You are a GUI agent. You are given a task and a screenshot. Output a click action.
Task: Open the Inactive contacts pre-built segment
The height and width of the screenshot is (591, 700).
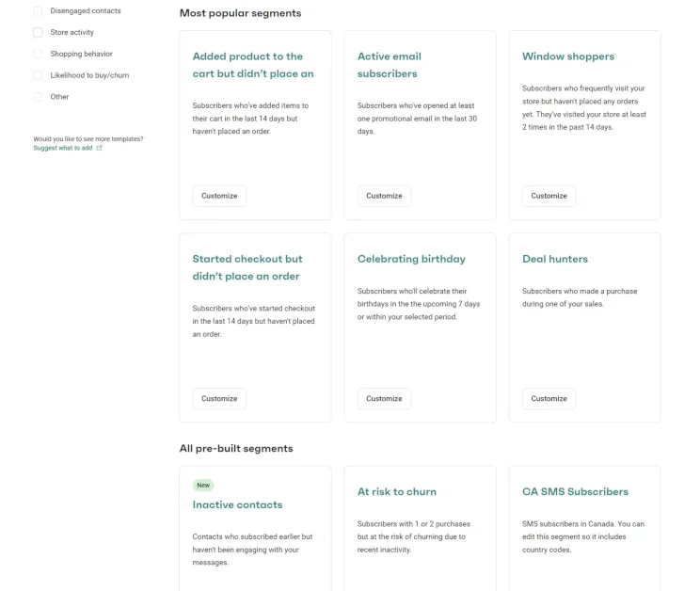[x=237, y=504]
